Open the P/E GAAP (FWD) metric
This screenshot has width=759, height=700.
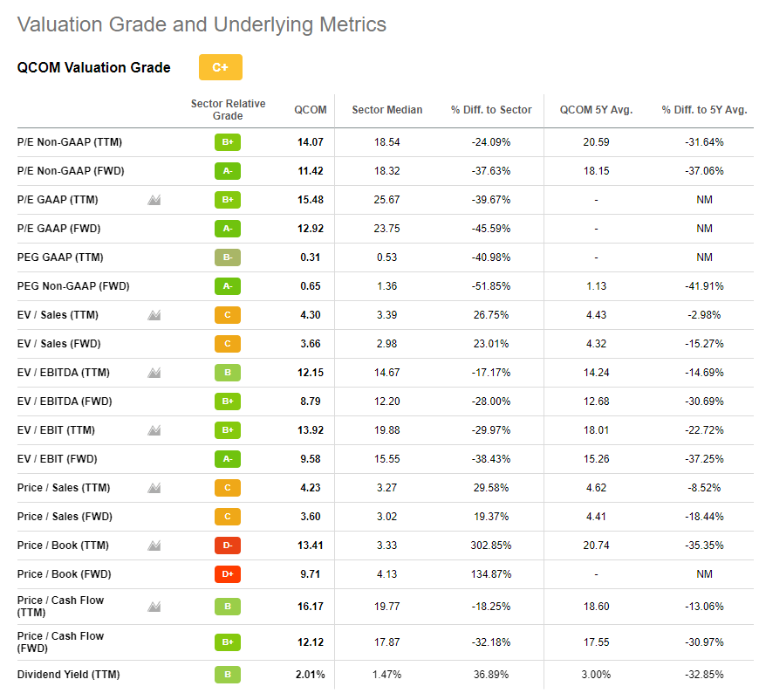tap(59, 229)
